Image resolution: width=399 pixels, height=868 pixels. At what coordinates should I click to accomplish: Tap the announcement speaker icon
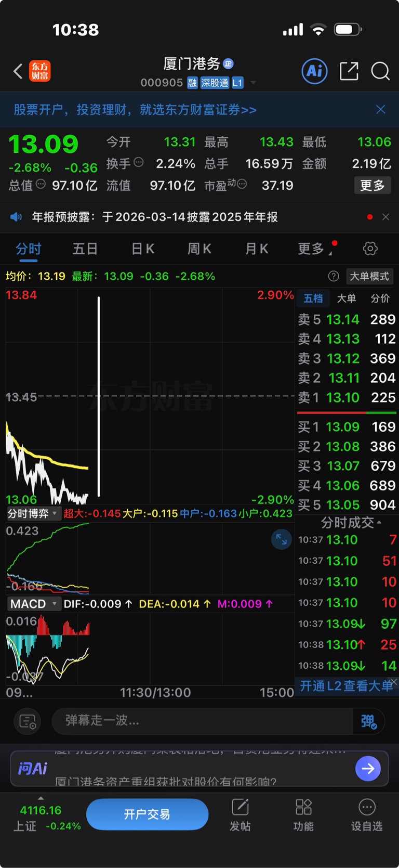click(16, 217)
